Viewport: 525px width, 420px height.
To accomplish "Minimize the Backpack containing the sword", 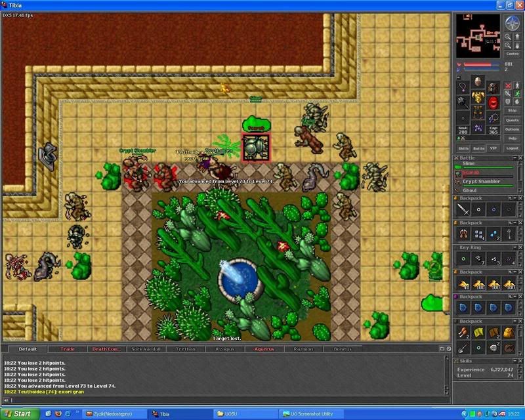I will (x=515, y=198).
